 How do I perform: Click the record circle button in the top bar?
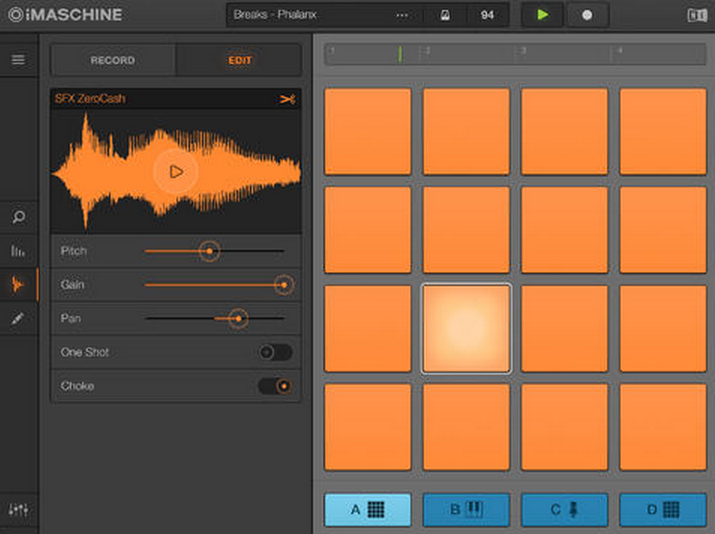pyautogui.click(x=587, y=15)
